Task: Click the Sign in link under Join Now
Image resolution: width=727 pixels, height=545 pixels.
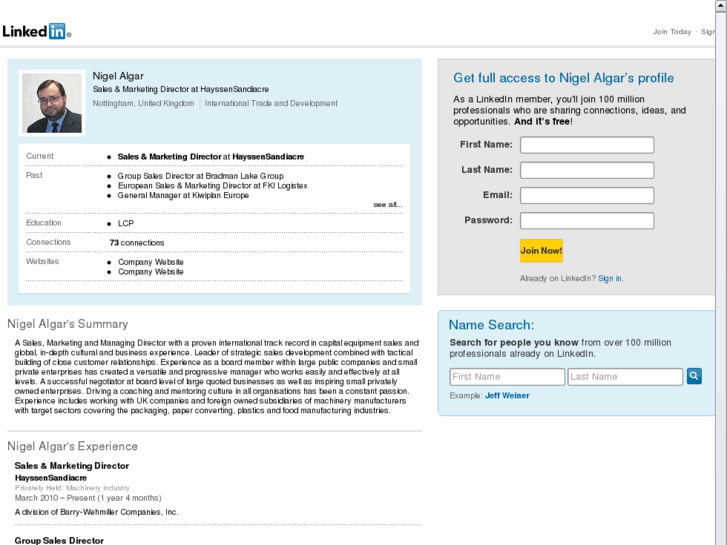Action: click(610, 278)
